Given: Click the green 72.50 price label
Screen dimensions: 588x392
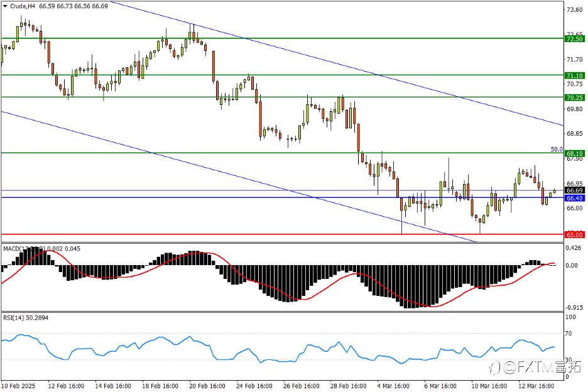Looking at the screenshot, I should pyautogui.click(x=575, y=39).
